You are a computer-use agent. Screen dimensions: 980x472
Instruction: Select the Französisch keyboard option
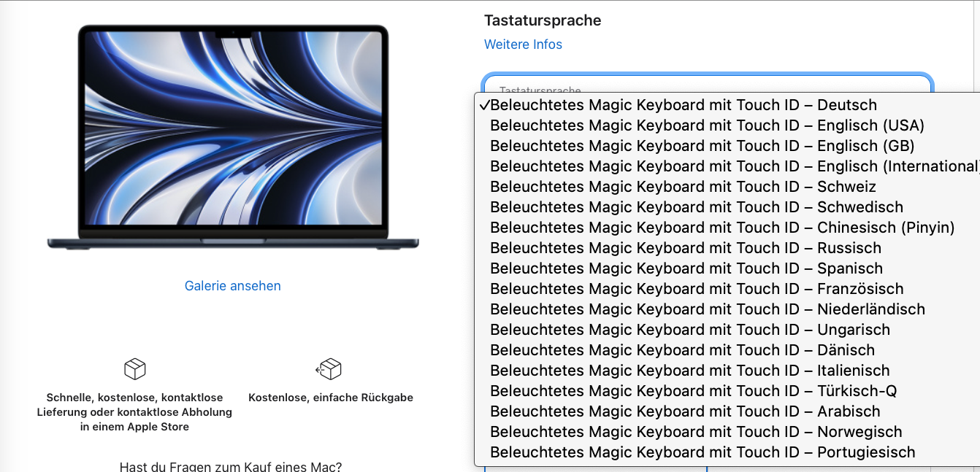pyautogui.click(x=727, y=289)
